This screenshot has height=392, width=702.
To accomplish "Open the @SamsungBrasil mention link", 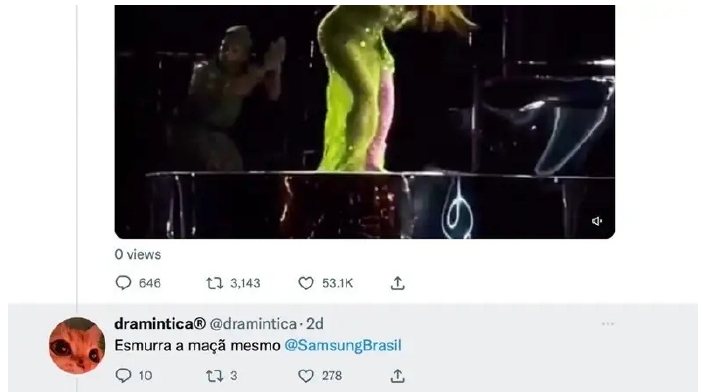I will tap(343, 345).
